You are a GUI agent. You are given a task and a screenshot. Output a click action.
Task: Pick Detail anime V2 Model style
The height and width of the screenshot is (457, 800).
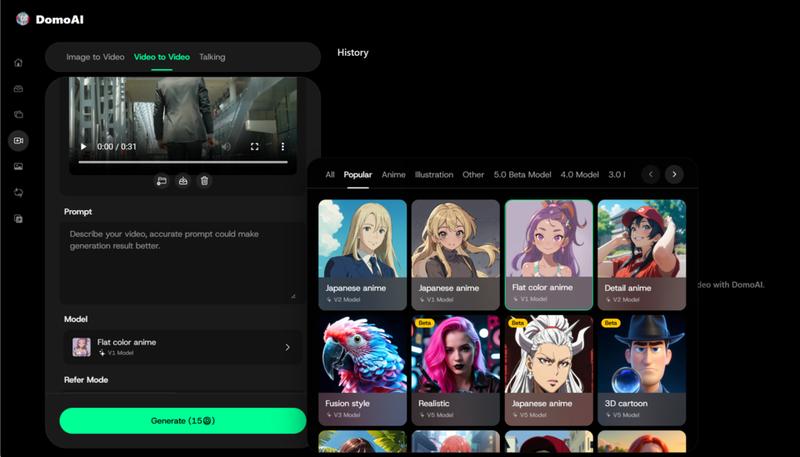642,255
